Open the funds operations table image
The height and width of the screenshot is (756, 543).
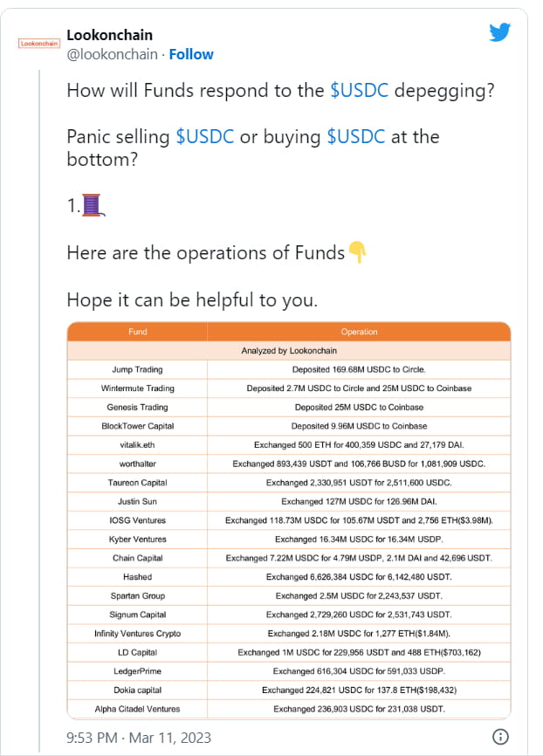[289, 520]
